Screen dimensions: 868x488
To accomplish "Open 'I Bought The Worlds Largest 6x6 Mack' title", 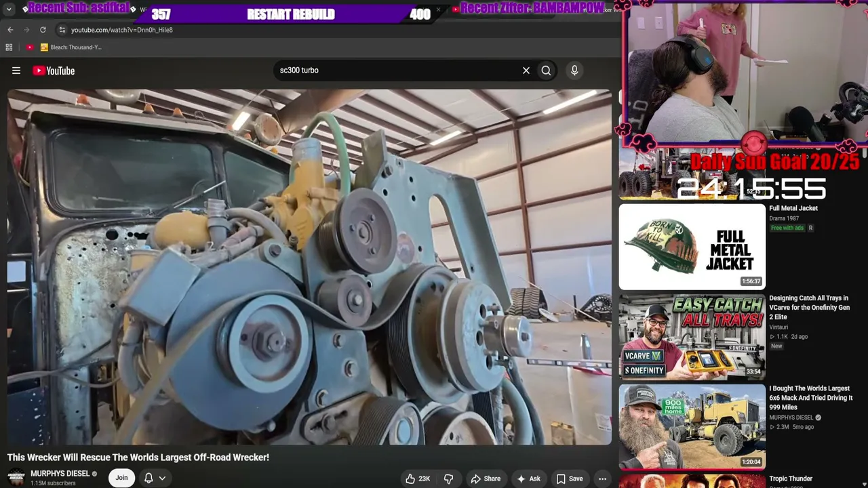I will coord(810,398).
